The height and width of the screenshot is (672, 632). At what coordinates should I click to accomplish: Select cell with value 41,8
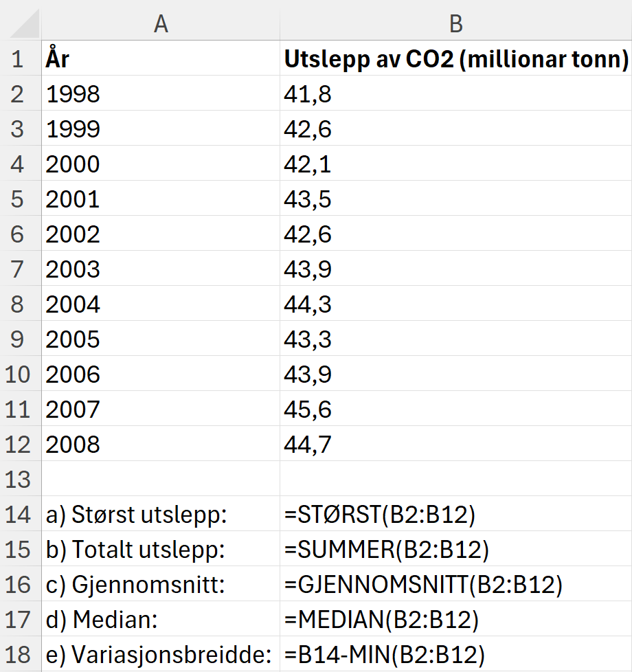[455, 94]
